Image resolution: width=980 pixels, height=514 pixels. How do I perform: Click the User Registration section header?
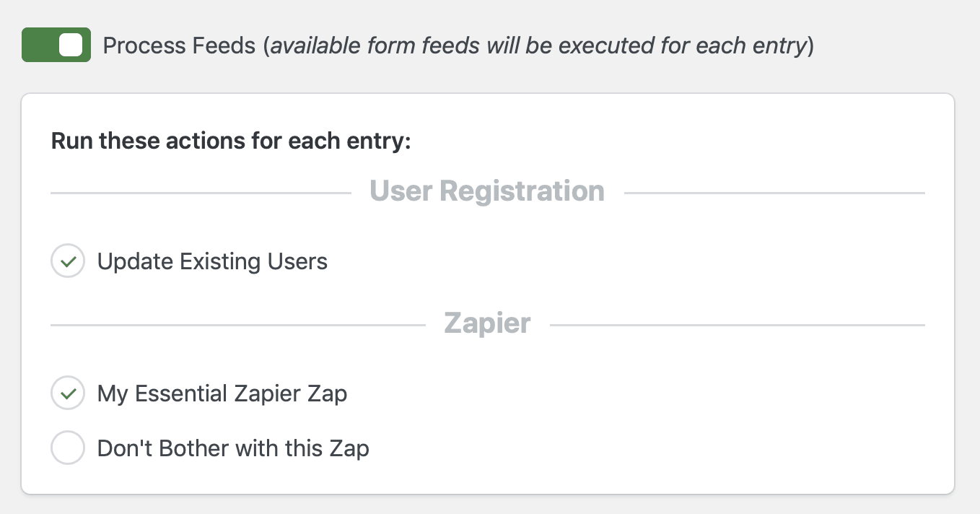tap(487, 190)
